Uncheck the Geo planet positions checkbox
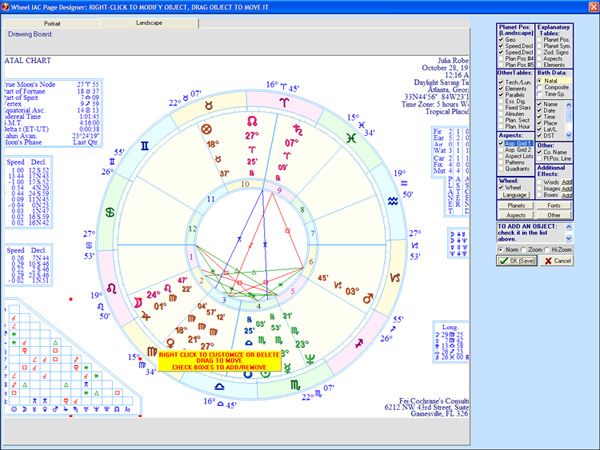The image size is (600, 450). (502, 41)
